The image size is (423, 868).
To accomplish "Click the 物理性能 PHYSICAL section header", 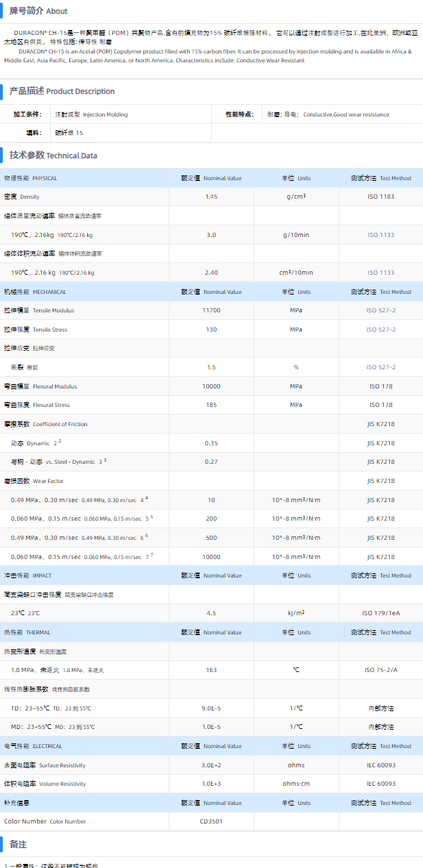I will point(31,178).
